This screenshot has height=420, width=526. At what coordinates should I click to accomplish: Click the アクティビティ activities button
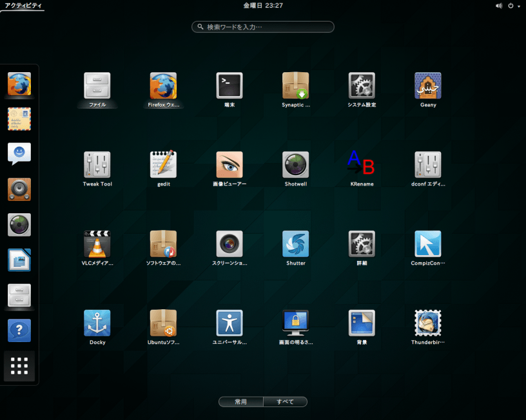tap(23, 5)
